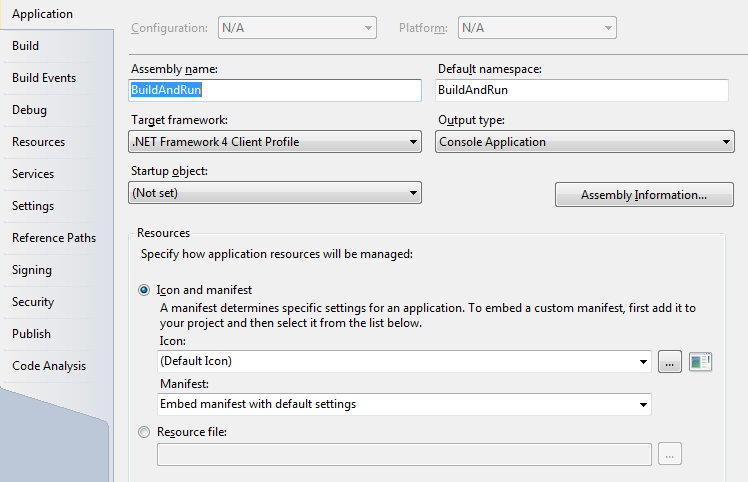Select the Icon and manifest radio button
Image resolution: width=748 pixels, height=482 pixels.
[145, 290]
